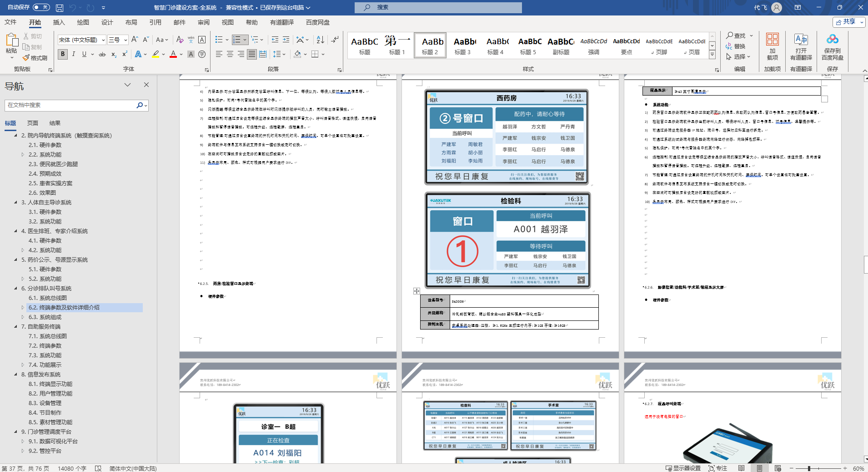Image resolution: width=868 pixels, height=472 pixels.
Task: Click the zoom in plus icon
Action: click(x=845, y=468)
